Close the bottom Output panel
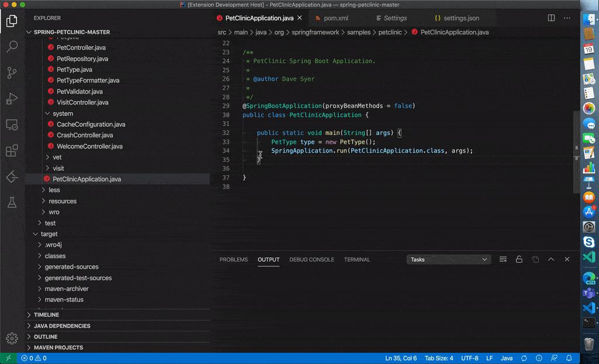 pyautogui.click(x=567, y=259)
